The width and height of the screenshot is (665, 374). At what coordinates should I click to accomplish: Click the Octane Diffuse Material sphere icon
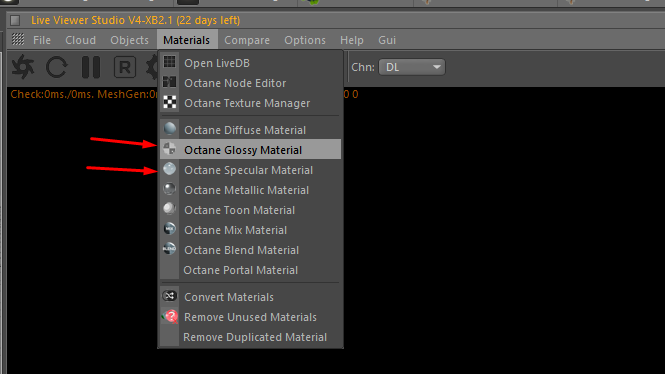coord(170,128)
